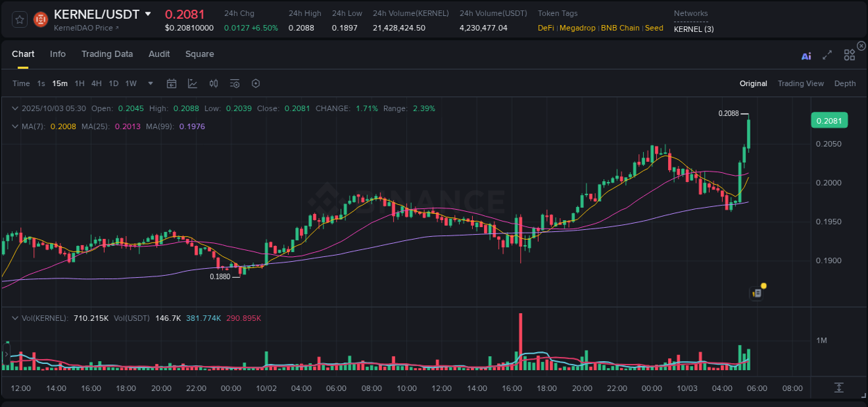
Task: Open the technical indicators icon
Action: [213, 83]
